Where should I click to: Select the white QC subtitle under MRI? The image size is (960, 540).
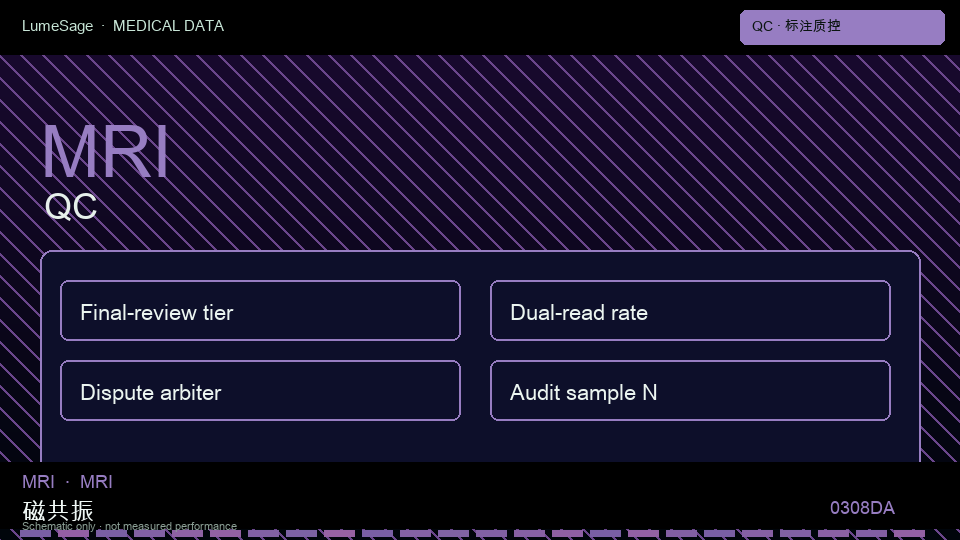click(71, 206)
